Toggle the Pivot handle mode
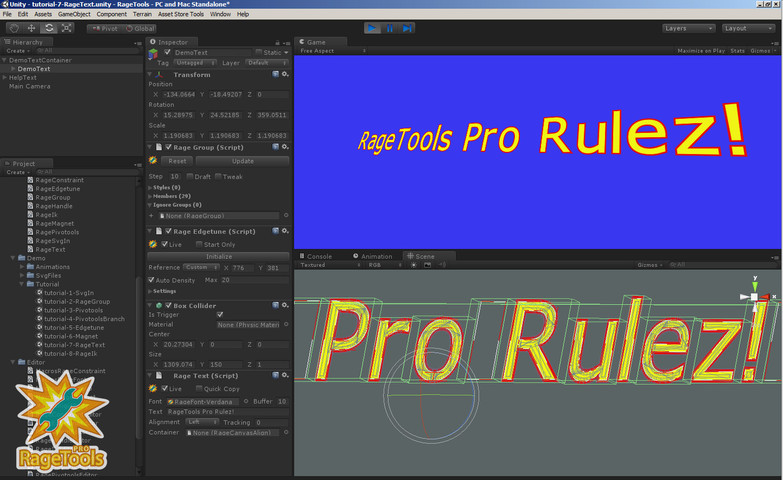This screenshot has width=783, height=480. pos(104,28)
